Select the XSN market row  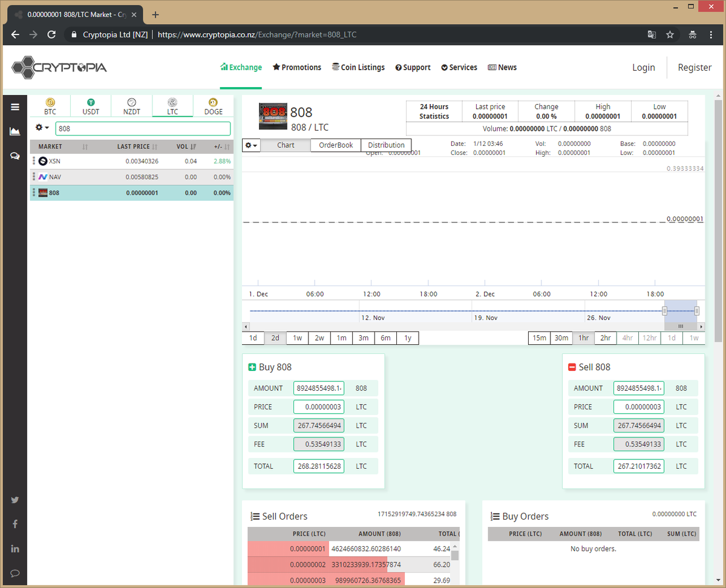[132, 162]
